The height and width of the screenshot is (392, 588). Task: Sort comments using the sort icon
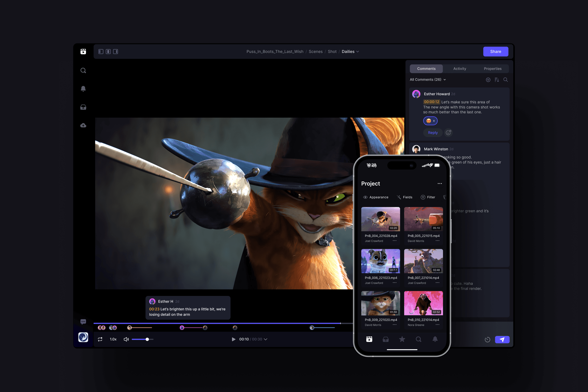pos(497,80)
